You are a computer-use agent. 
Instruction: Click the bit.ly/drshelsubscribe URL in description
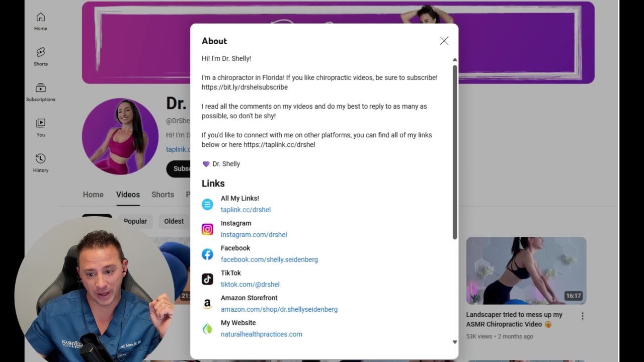pyautogui.click(x=245, y=87)
